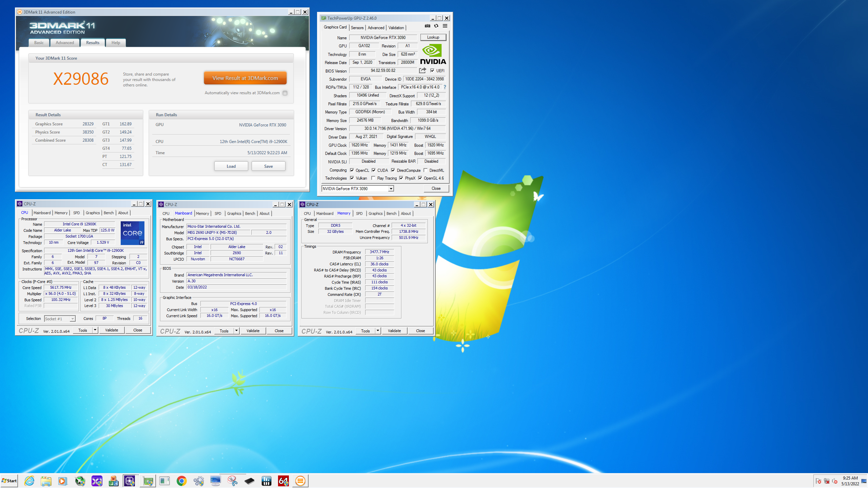Viewport: 868px width, 488px height.
Task: Toggle the Vulkan checkbox
Action: coord(352,178)
